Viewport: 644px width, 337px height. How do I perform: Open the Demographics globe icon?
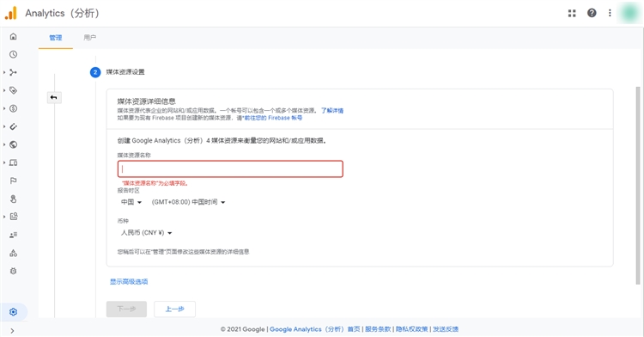click(x=13, y=144)
